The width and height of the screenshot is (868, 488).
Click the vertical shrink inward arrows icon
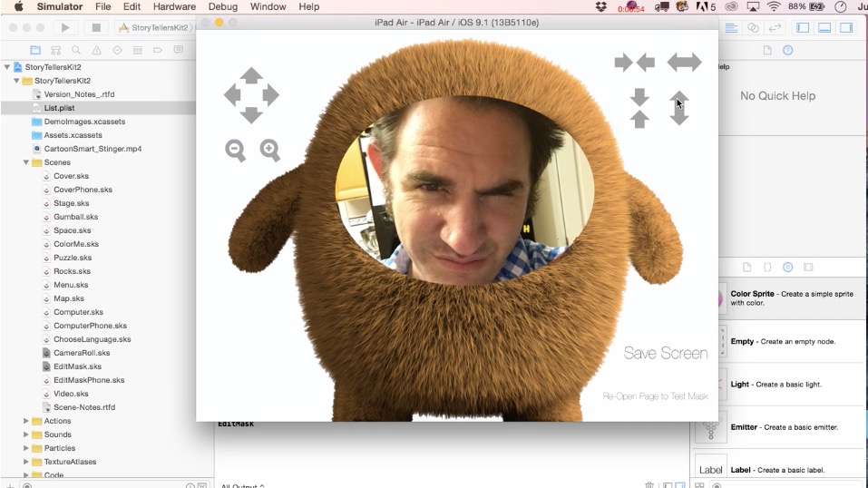(x=640, y=108)
